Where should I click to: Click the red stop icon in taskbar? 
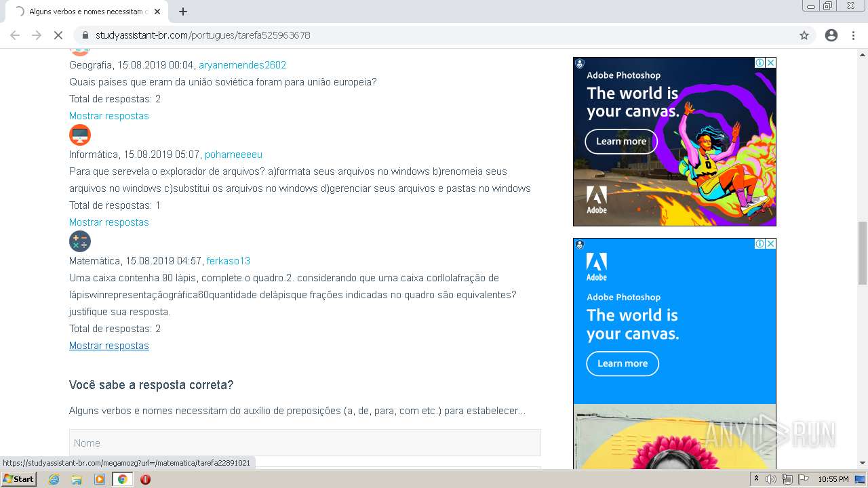(145, 479)
